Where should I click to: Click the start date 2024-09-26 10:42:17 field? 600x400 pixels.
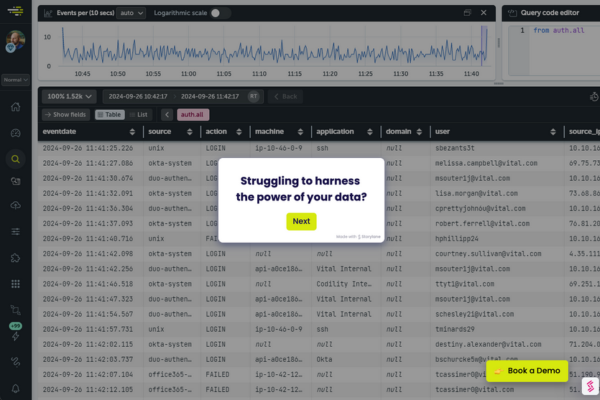point(134,96)
